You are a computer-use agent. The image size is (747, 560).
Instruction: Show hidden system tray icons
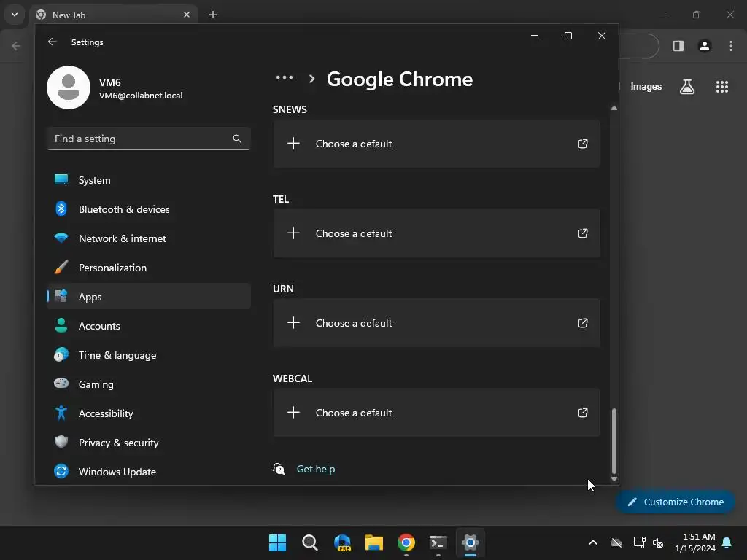(593, 542)
